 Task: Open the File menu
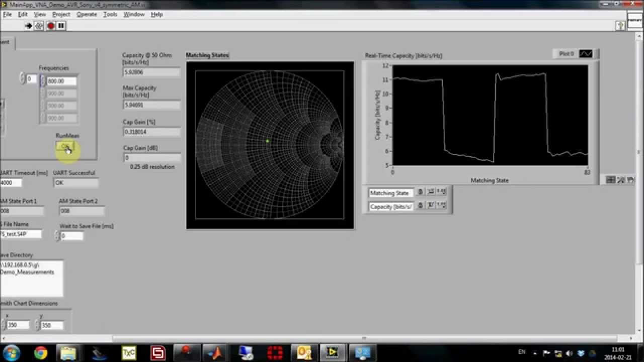point(7,15)
